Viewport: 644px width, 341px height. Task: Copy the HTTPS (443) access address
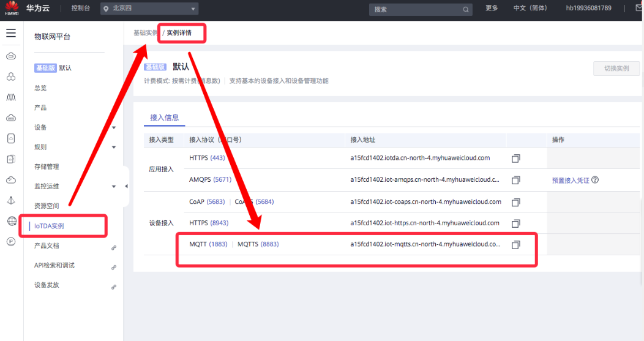(515, 158)
